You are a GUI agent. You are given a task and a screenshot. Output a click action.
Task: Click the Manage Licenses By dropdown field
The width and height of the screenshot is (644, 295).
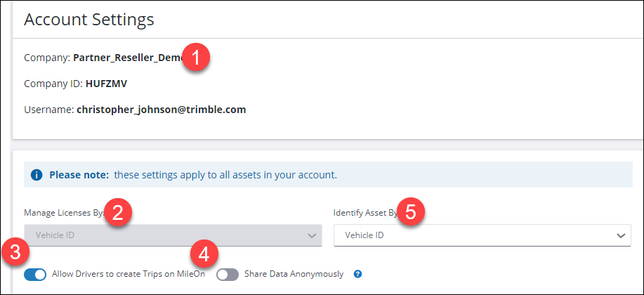point(169,235)
